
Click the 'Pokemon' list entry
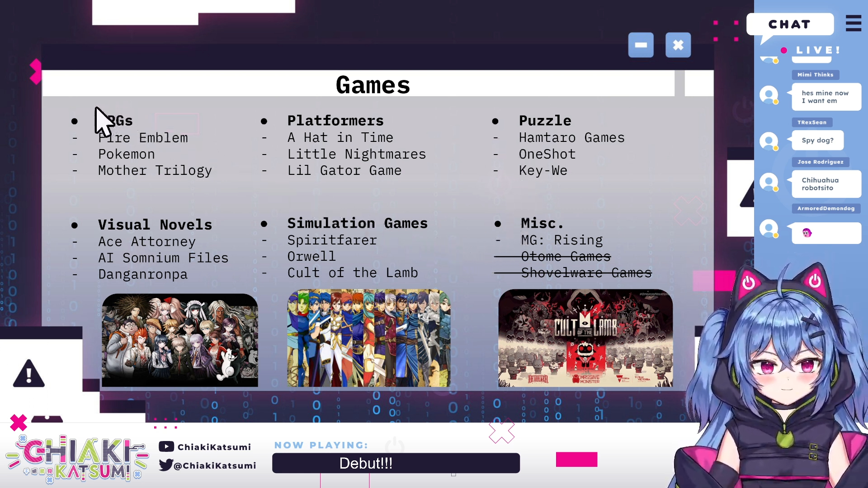(x=127, y=154)
